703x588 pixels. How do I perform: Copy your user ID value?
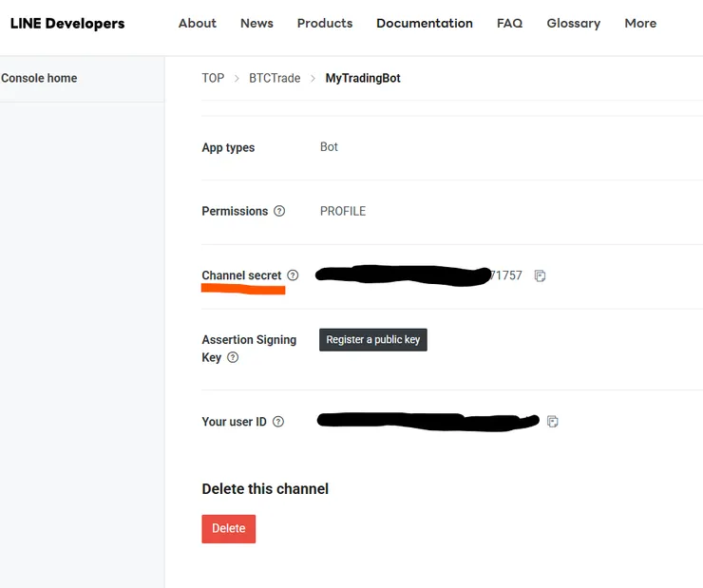point(553,422)
